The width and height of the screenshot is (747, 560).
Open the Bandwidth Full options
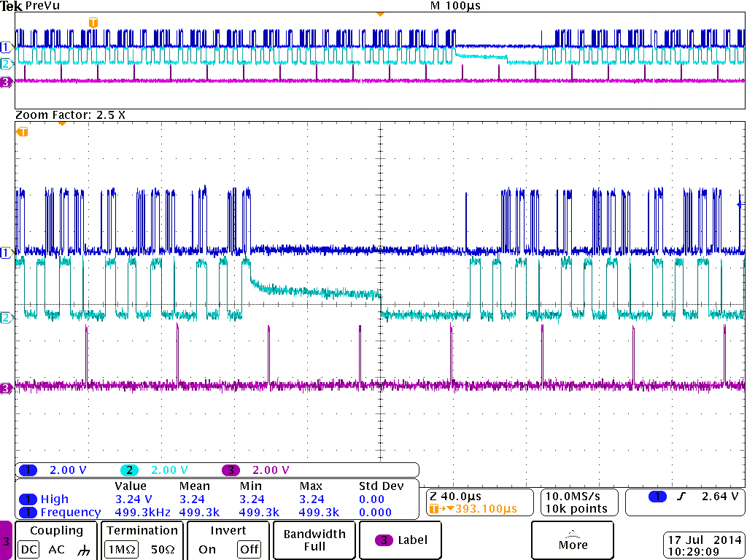314,540
